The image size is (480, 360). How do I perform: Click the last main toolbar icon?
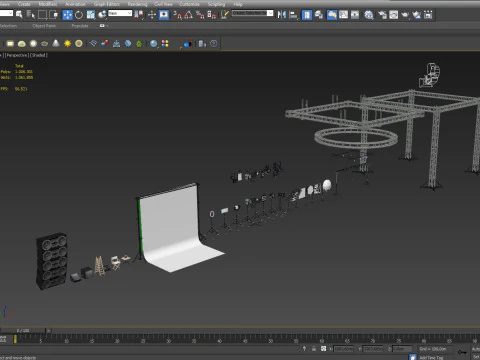428,15
